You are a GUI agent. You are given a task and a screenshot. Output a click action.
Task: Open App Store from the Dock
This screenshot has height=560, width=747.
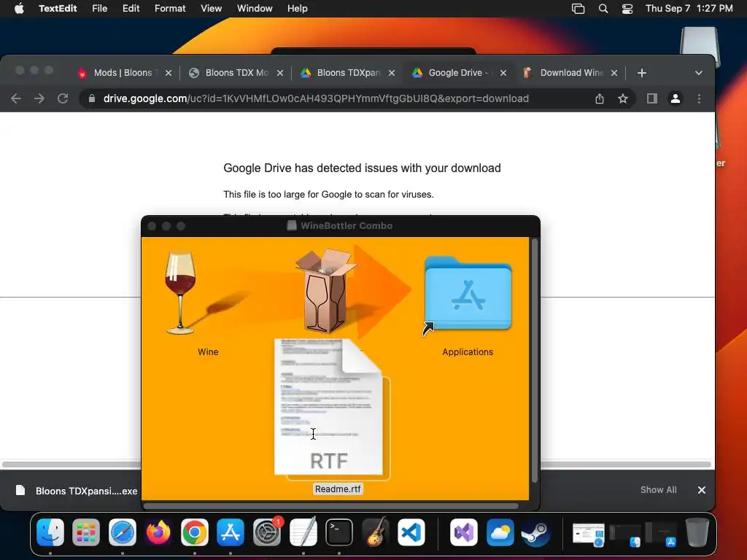click(231, 532)
